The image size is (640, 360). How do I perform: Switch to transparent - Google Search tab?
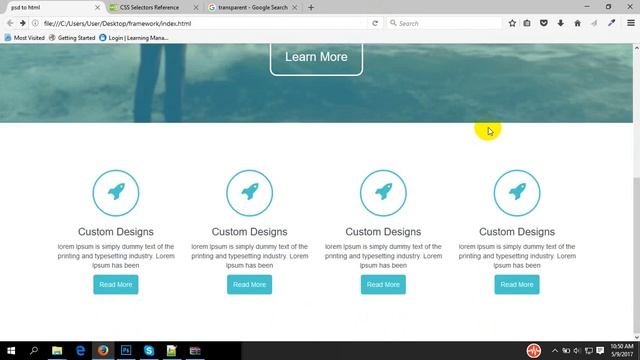coord(253,7)
